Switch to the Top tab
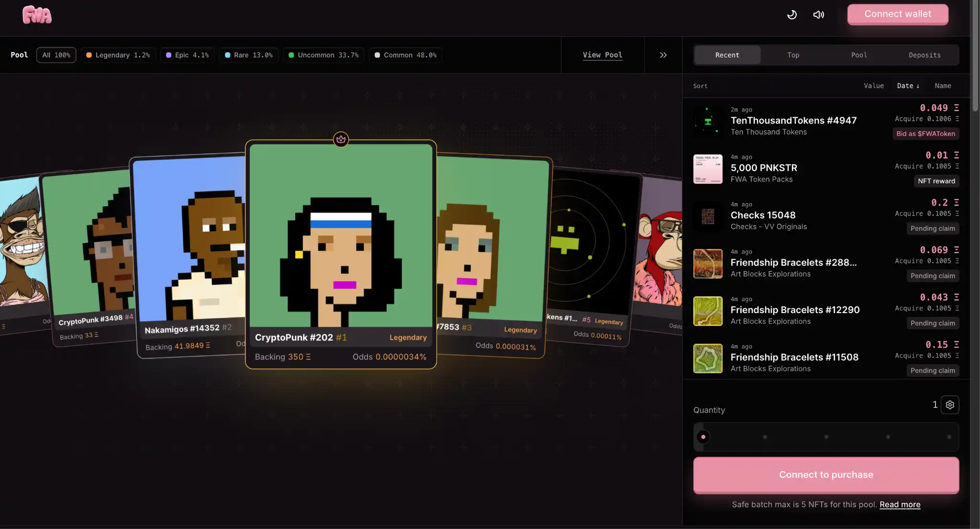The image size is (980, 529). [793, 55]
